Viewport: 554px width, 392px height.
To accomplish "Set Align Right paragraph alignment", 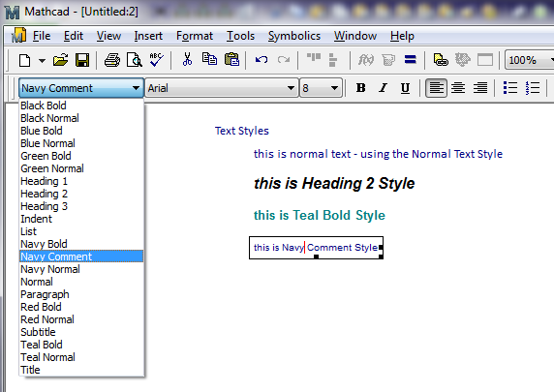I will coord(480,88).
